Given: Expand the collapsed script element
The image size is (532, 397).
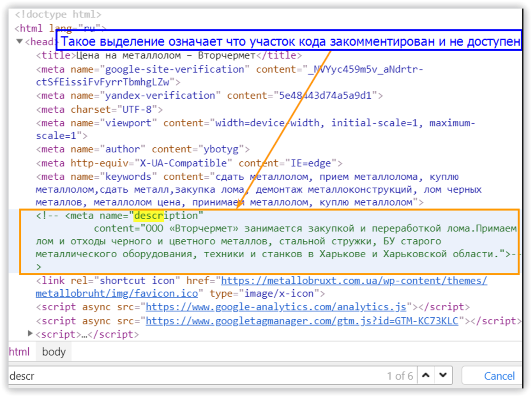Looking at the screenshot, I should tap(30, 333).
